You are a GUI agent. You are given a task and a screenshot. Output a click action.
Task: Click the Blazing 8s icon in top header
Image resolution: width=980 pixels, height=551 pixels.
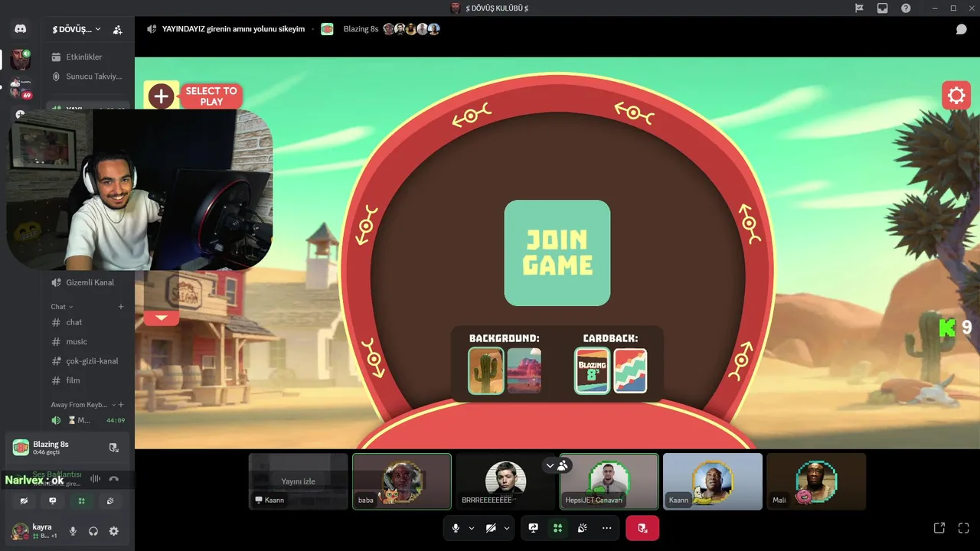(x=327, y=29)
